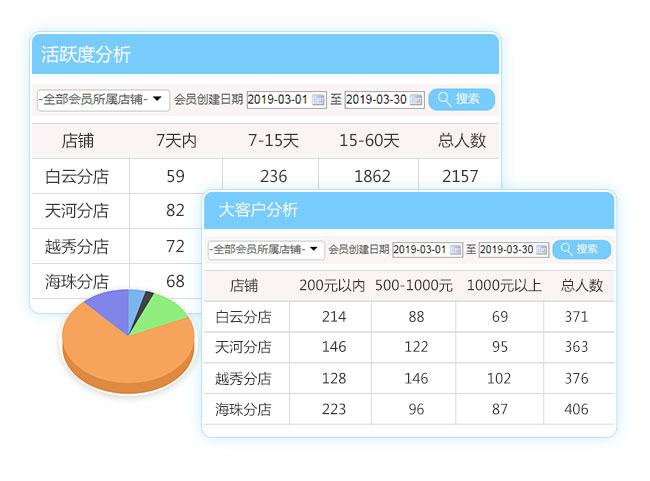
Task: Click the 15-60天 column header
Action: [368, 141]
